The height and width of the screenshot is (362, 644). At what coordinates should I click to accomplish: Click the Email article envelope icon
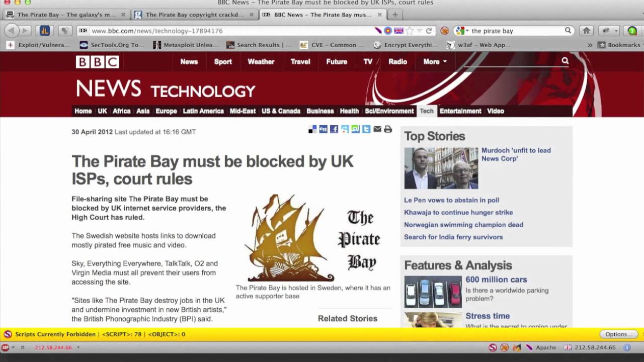point(377,129)
